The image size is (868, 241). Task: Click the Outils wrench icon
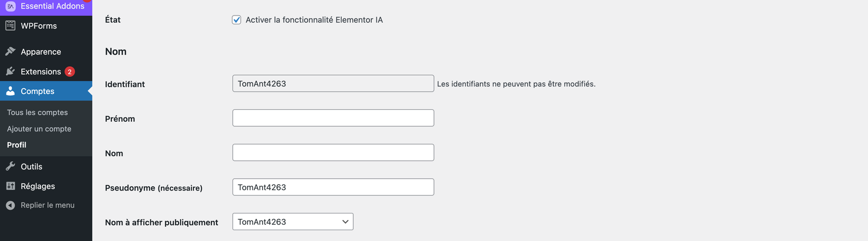click(x=10, y=166)
